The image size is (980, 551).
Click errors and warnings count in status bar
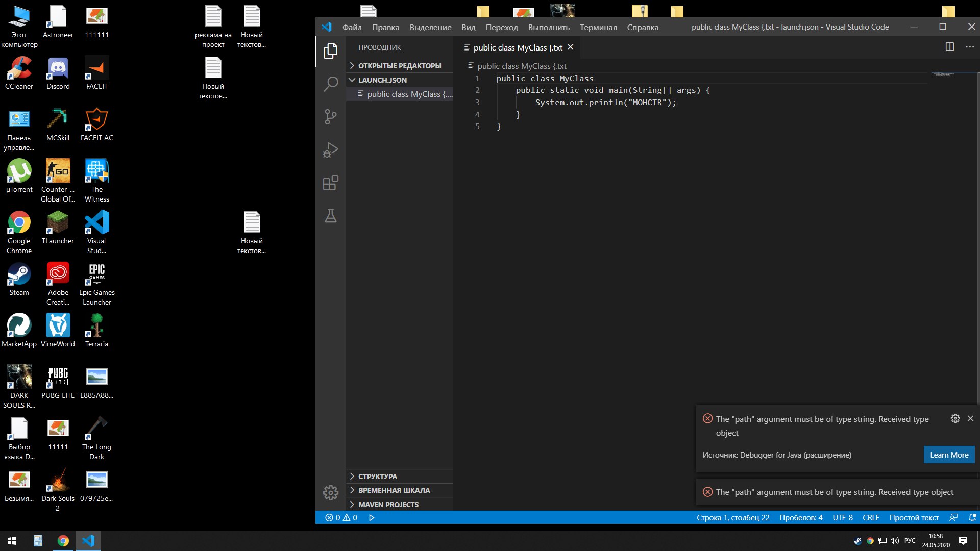(x=341, y=517)
